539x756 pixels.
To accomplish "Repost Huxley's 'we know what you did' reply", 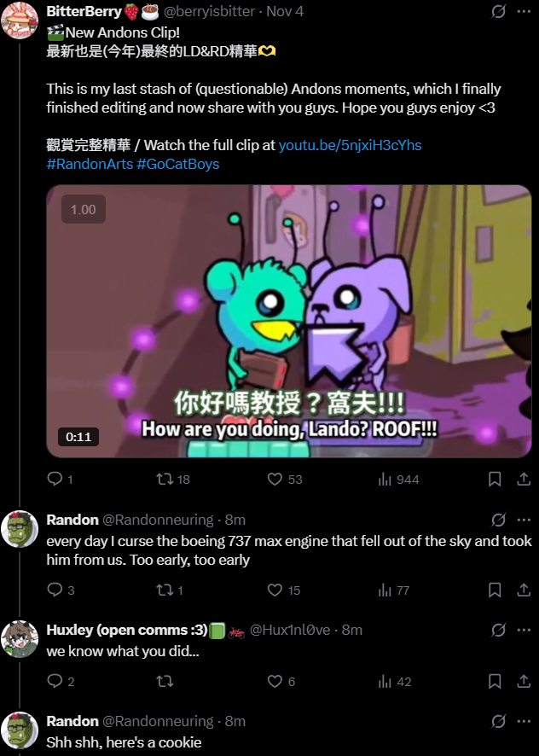I will point(165,681).
